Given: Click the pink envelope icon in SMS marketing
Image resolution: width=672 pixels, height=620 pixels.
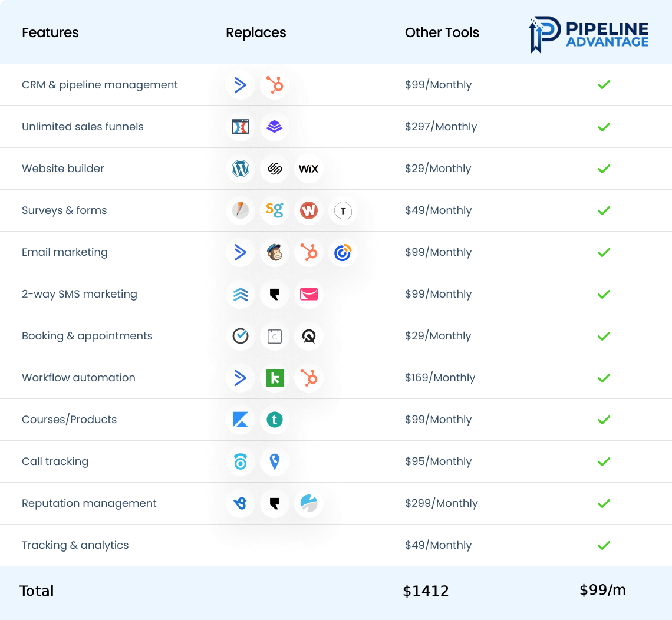Looking at the screenshot, I should click(308, 295).
